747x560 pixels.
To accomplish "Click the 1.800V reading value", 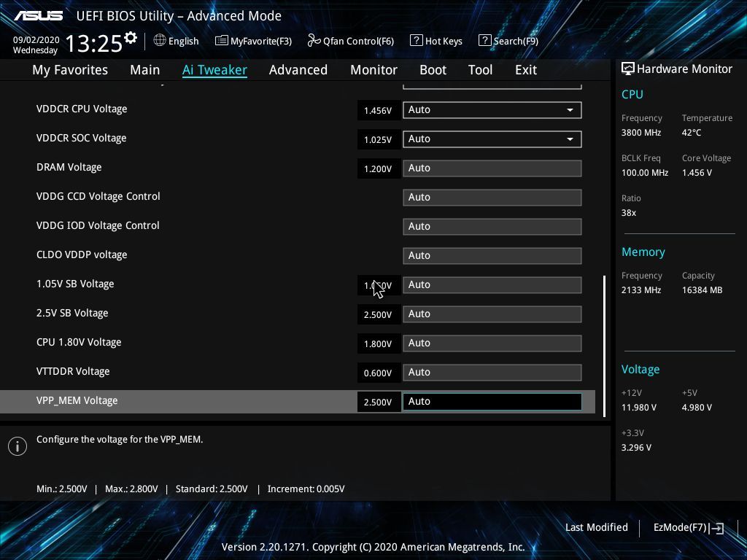I will pos(379,344).
